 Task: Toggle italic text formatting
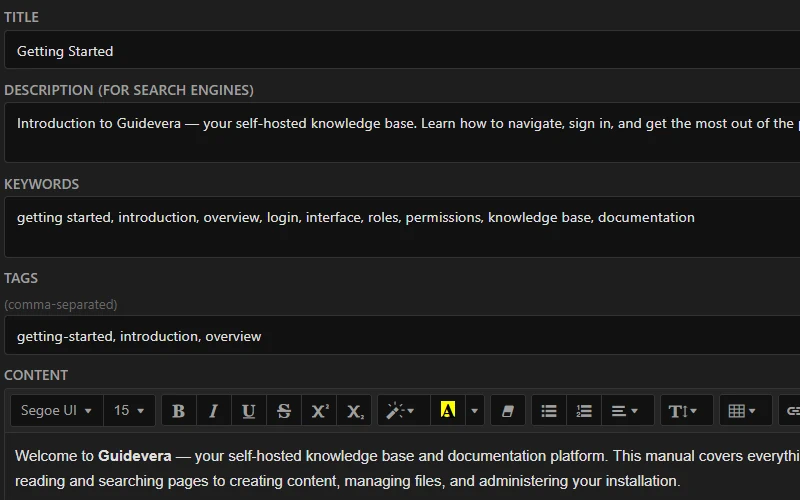pyautogui.click(x=213, y=411)
